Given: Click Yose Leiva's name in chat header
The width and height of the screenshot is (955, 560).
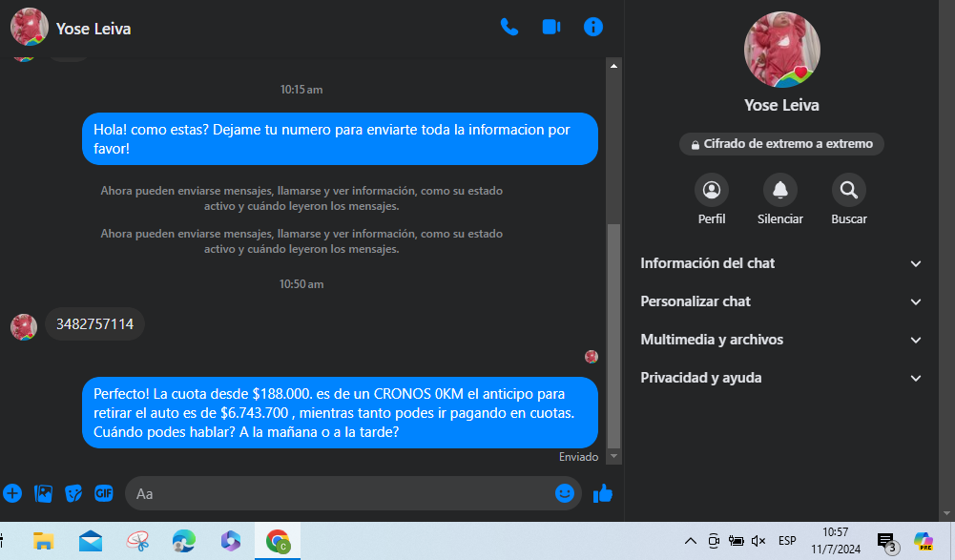Looking at the screenshot, I should click(x=93, y=29).
